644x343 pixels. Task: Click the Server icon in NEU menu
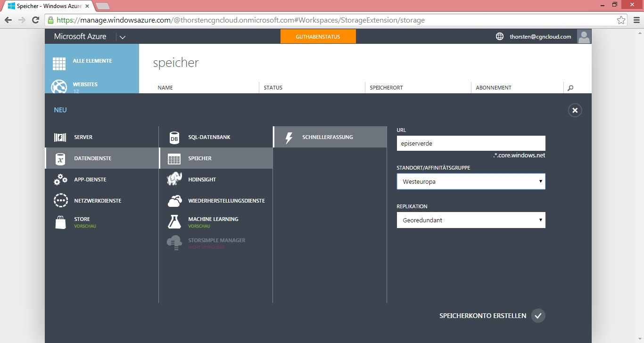60,137
